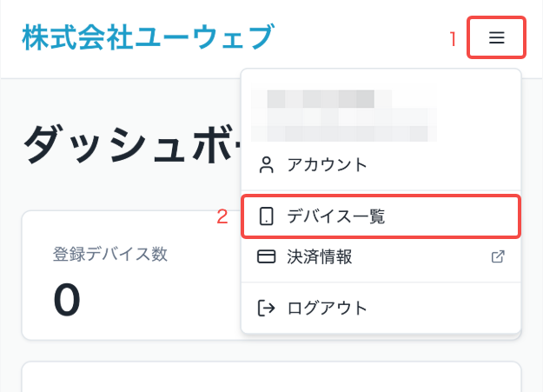Click the person icon beside アカウント
Viewport: 543px width, 392px height.
point(267,164)
